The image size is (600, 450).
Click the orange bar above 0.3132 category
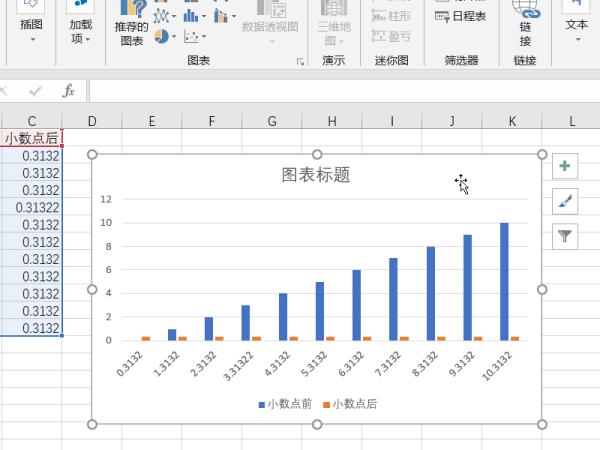[x=146, y=339]
